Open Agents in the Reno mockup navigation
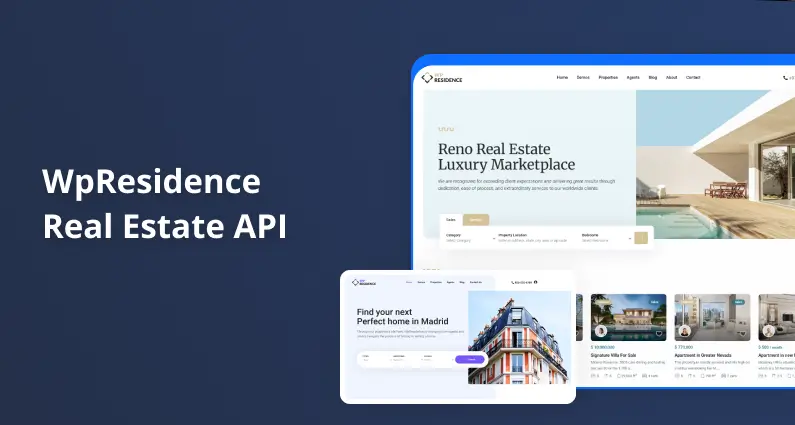Image resolution: width=795 pixels, height=425 pixels. tap(633, 78)
